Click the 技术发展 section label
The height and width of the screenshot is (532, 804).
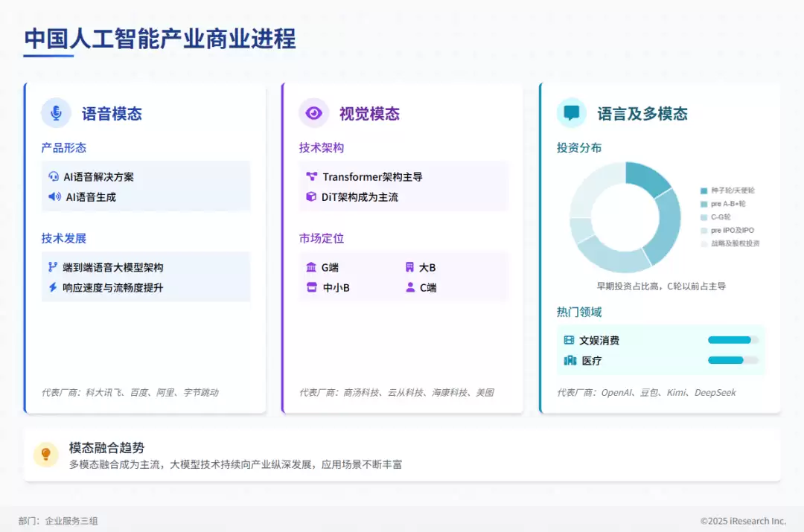click(63, 238)
